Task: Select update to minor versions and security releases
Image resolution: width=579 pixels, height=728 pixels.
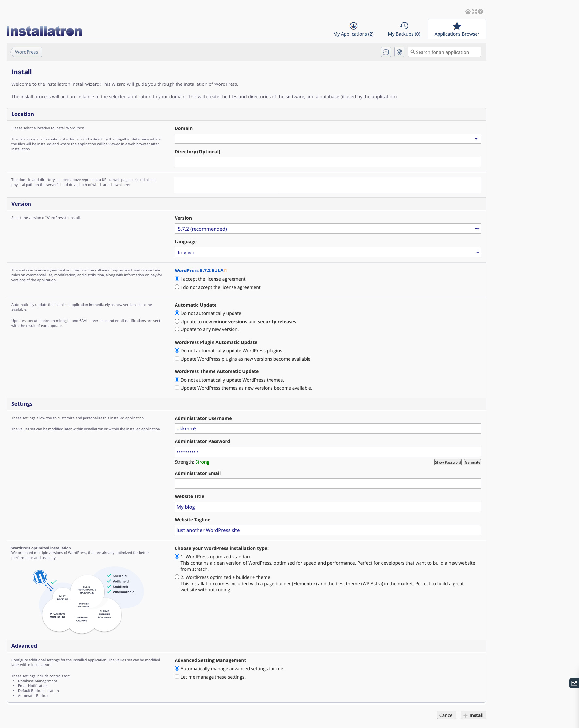Action: (177, 321)
